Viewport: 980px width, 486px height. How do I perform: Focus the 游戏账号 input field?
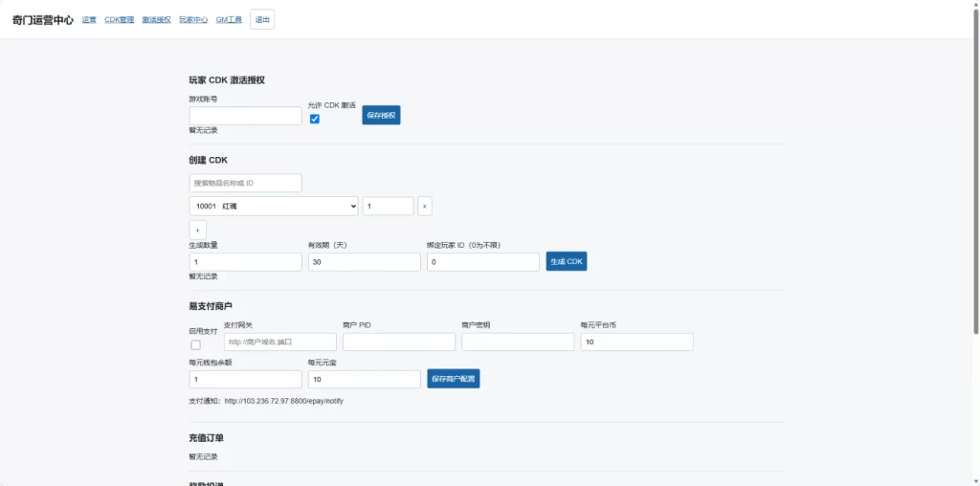tap(246, 116)
